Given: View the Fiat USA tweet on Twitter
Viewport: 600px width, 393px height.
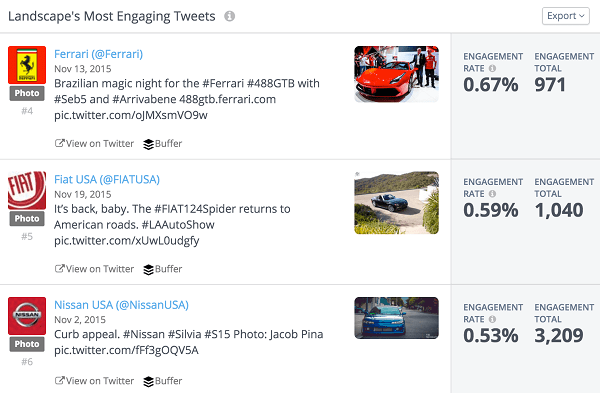Looking at the screenshot, I should [x=95, y=269].
